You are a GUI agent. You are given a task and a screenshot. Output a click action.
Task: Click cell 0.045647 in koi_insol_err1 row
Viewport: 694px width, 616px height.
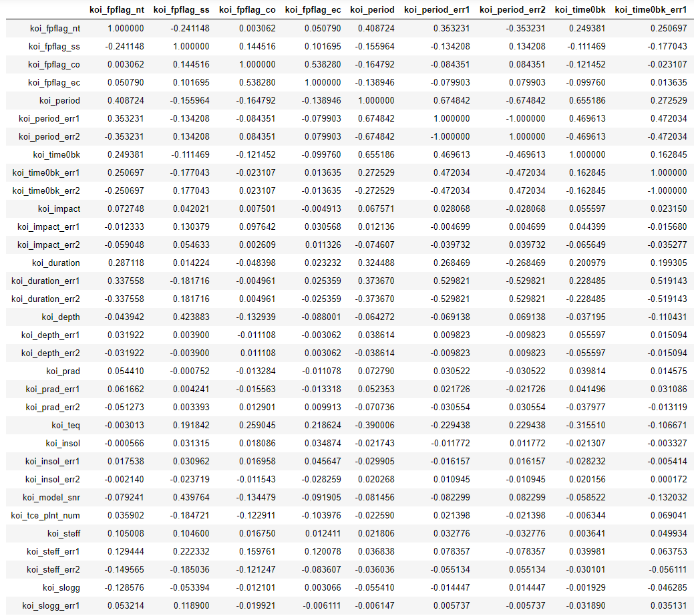click(x=323, y=462)
